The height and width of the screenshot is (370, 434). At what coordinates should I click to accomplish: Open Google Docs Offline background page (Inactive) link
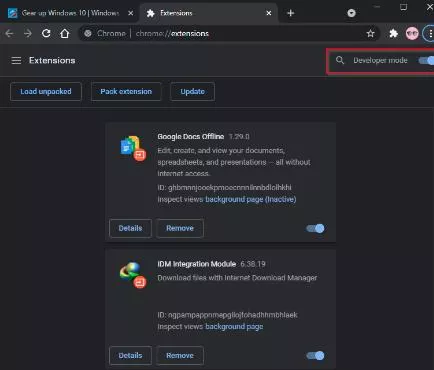[251, 199]
